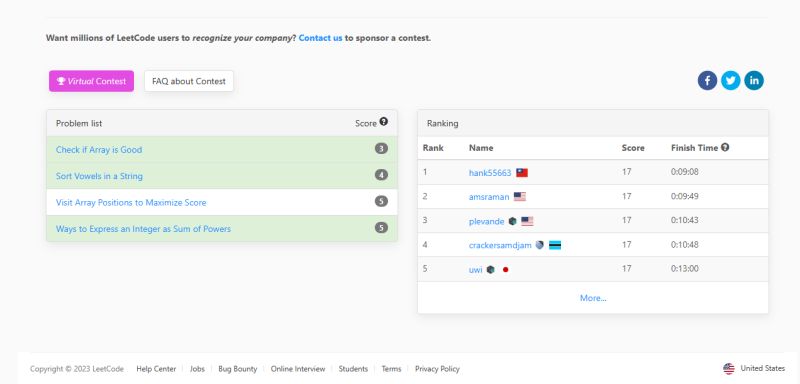Share contest via Twitter icon
The height and width of the screenshot is (384, 800).
(x=731, y=81)
